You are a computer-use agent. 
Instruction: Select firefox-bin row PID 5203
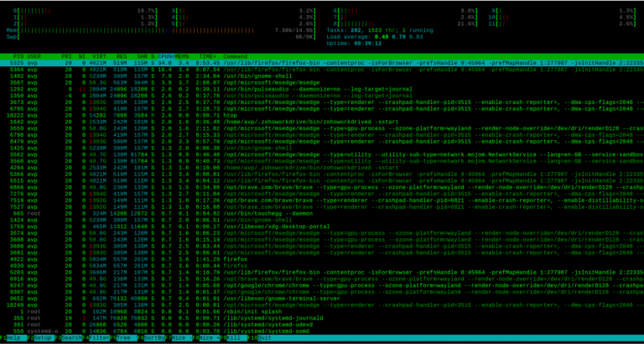pyautogui.click(x=322, y=273)
